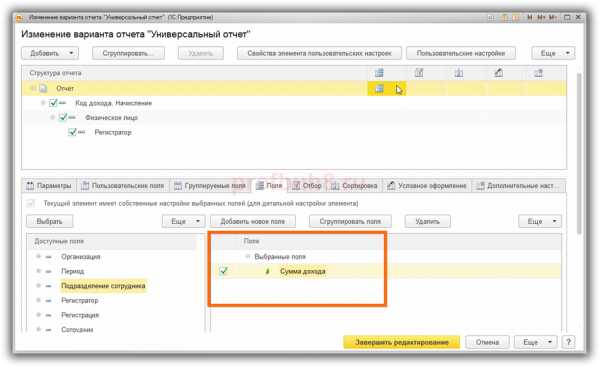Open the top Еще menu

coord(553,53)
